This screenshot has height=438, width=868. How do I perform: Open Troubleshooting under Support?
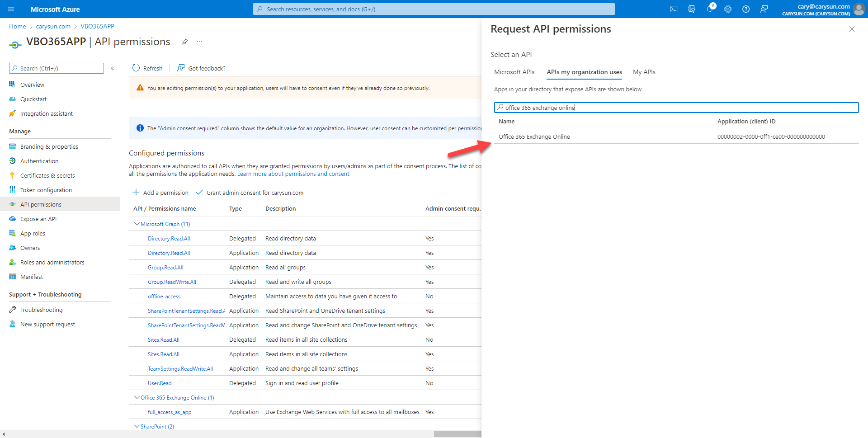click(41, 310)
